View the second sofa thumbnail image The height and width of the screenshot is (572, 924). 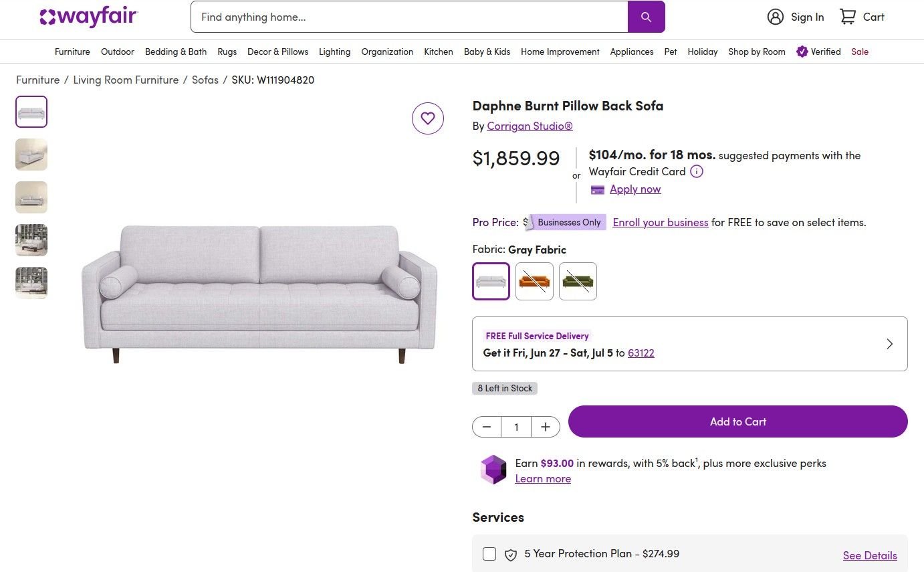click(31, 155)
